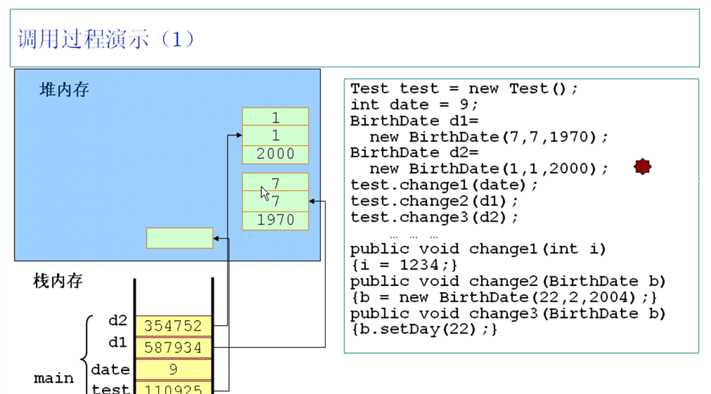Image resolution: width=711 pixels, height=394 pixels.
Task: Click code line BirthDate d2=
Action: point(414,153)
